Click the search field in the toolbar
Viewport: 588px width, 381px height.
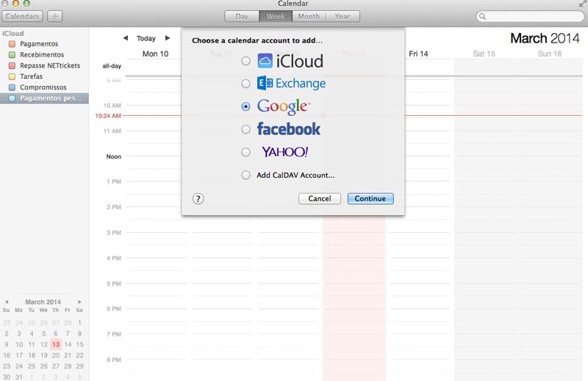point(530,16)
